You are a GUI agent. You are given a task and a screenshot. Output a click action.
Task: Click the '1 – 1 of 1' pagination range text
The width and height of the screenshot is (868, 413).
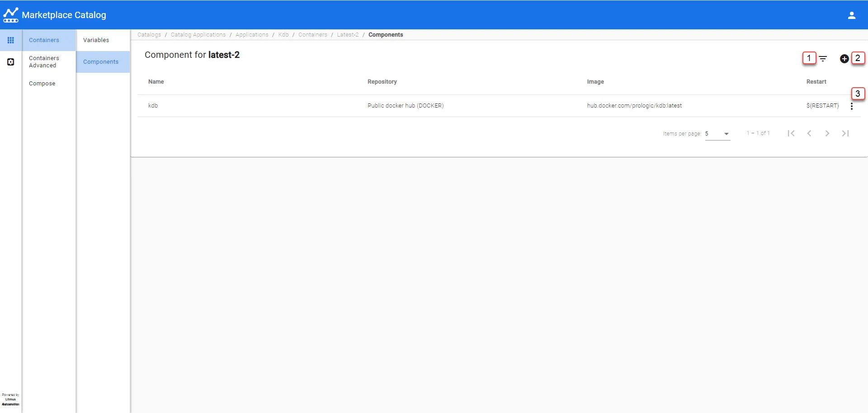pos(758,133)
